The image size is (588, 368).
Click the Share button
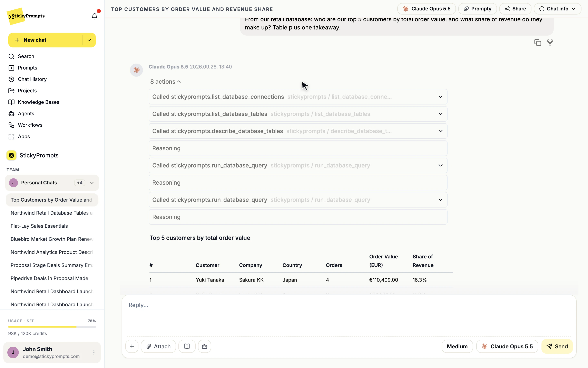click(x=515, y=9)
